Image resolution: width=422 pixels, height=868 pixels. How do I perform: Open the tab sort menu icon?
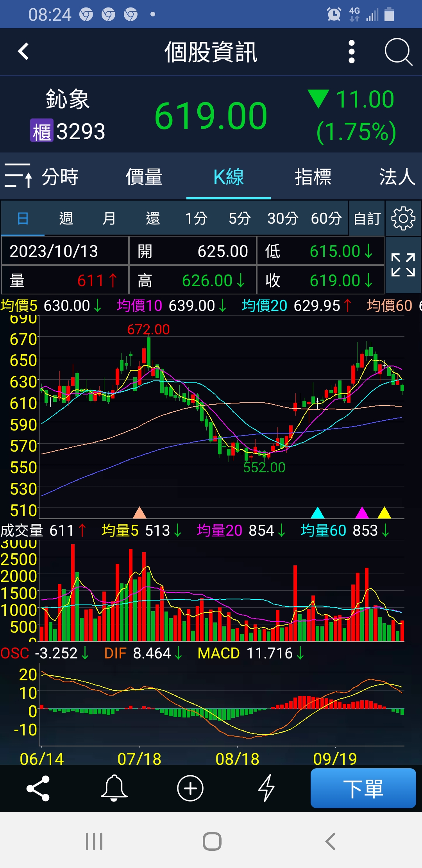point(18,176)
